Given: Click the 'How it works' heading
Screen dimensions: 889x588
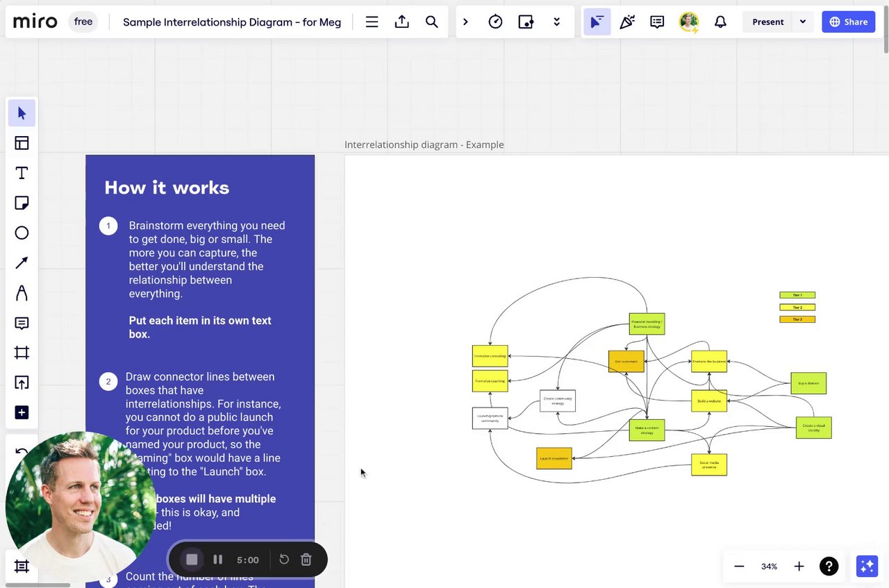Looking at the screenshot, I should [x=167, y=187].
